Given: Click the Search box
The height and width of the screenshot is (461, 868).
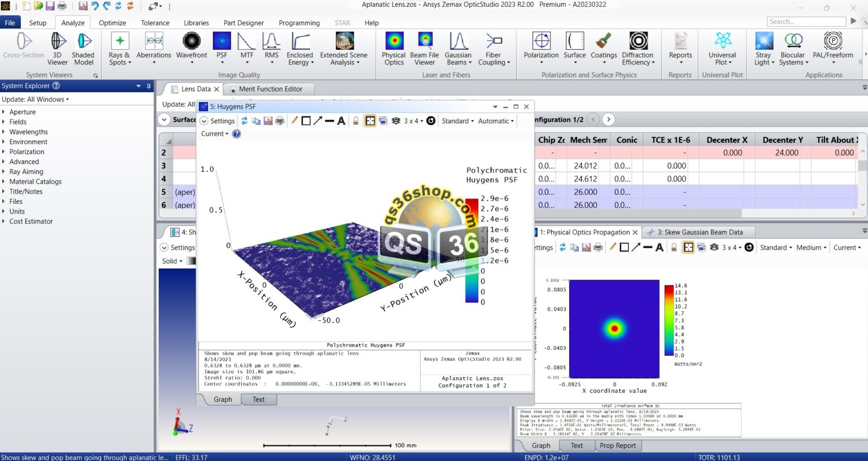Looking at the screenshot, I should (x=806, y=21).
